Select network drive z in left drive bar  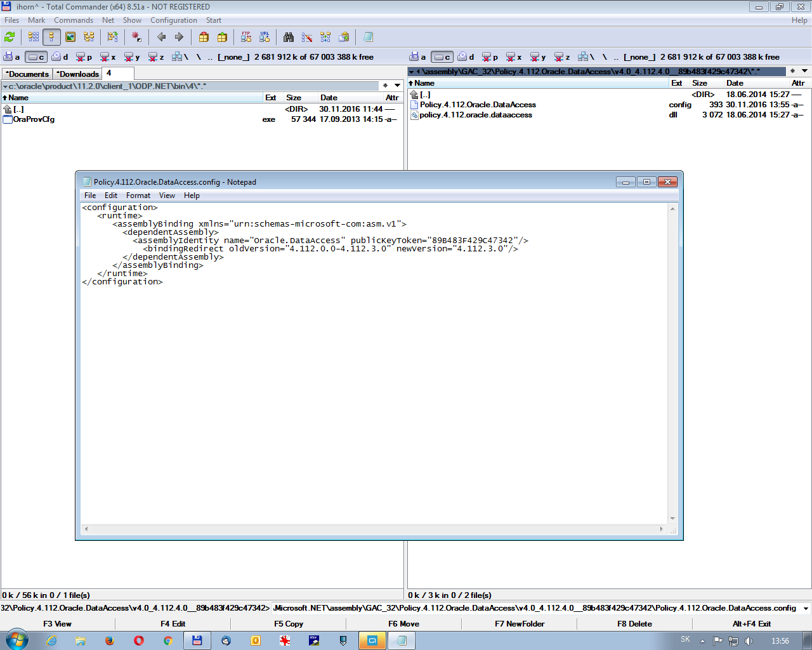pyautogui.click(x=156, y=57)
